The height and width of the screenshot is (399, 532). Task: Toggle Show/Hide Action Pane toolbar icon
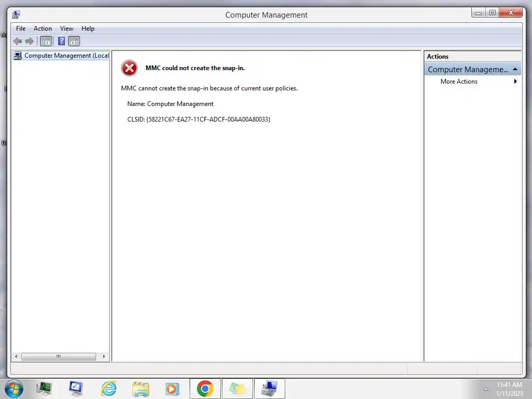(x=74, y=42)
